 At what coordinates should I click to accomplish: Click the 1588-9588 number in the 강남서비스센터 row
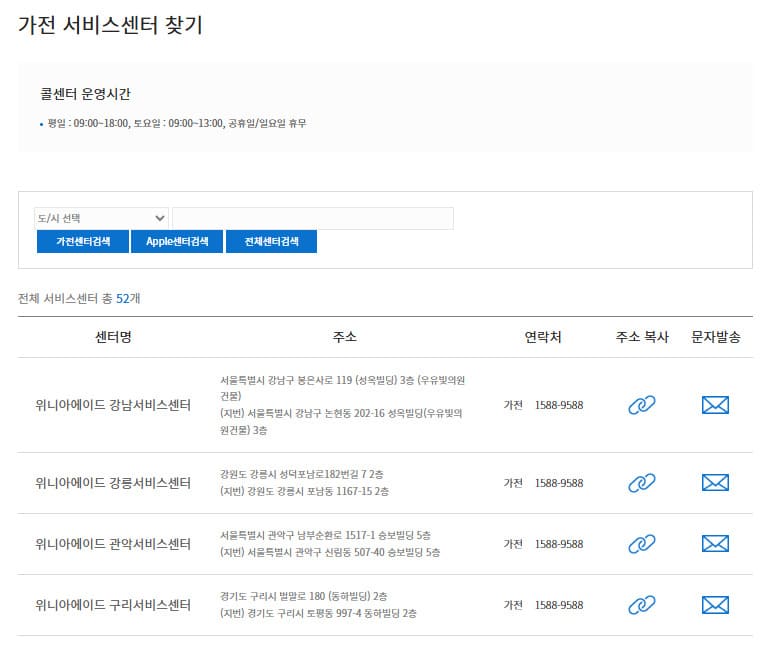click(558, 405)
